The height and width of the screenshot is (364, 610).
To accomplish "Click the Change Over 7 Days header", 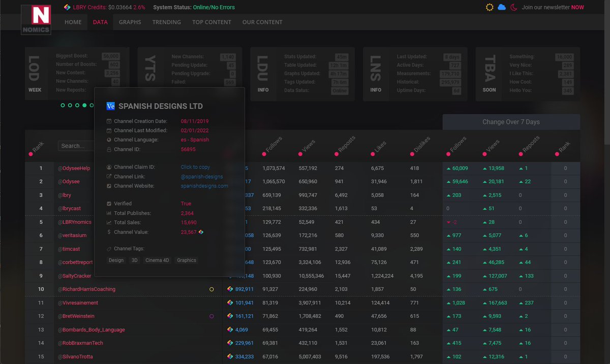I will 511,122.
